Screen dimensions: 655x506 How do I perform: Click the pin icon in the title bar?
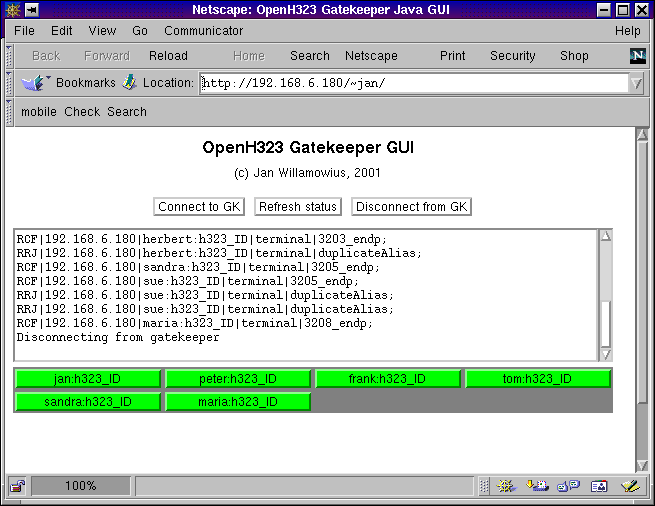[32, 10]
